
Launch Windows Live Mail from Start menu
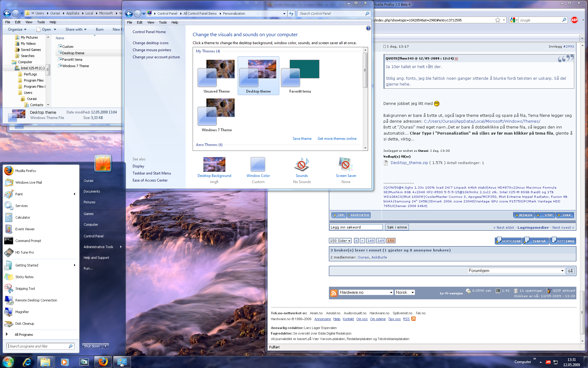(28, 182)
